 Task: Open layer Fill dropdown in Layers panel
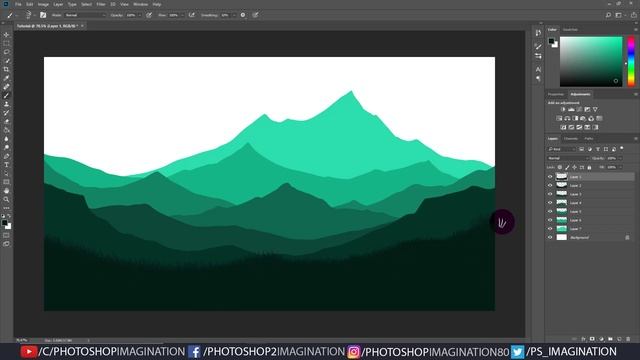tap(620, 167)
